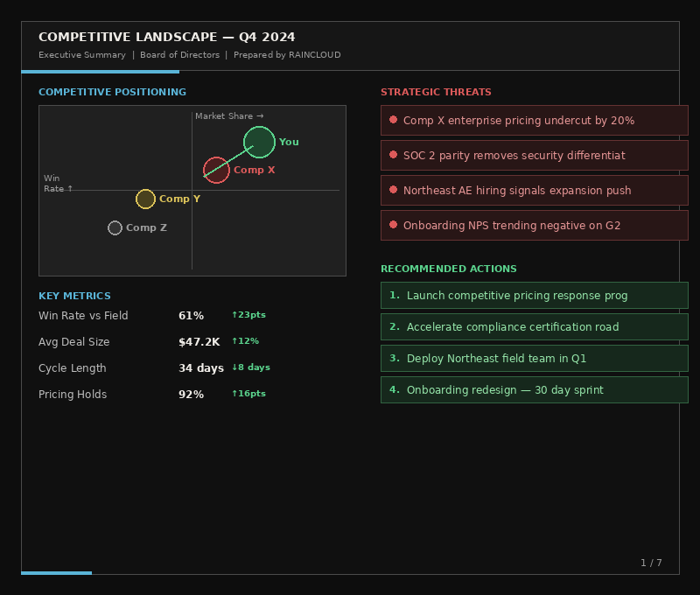
Task: Choose action 3 Deploy Northeast field team
Action: point(534,359)
